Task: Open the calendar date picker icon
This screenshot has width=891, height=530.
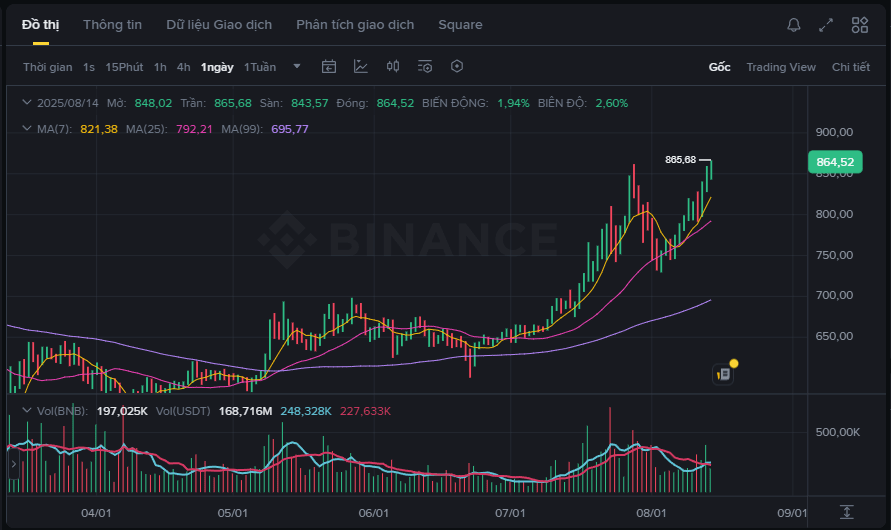Action: click(x=329, y=67)
